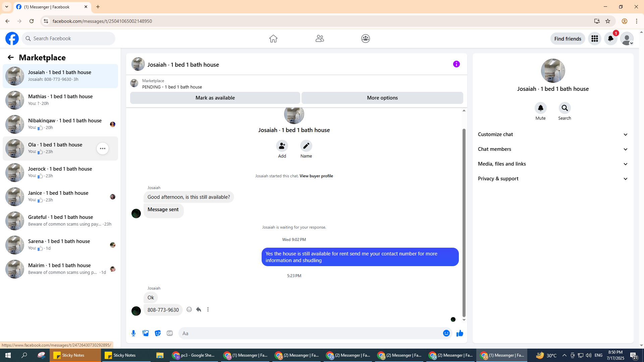644x362 pixels.
Task: Click Find friends button
Action: 568,39
